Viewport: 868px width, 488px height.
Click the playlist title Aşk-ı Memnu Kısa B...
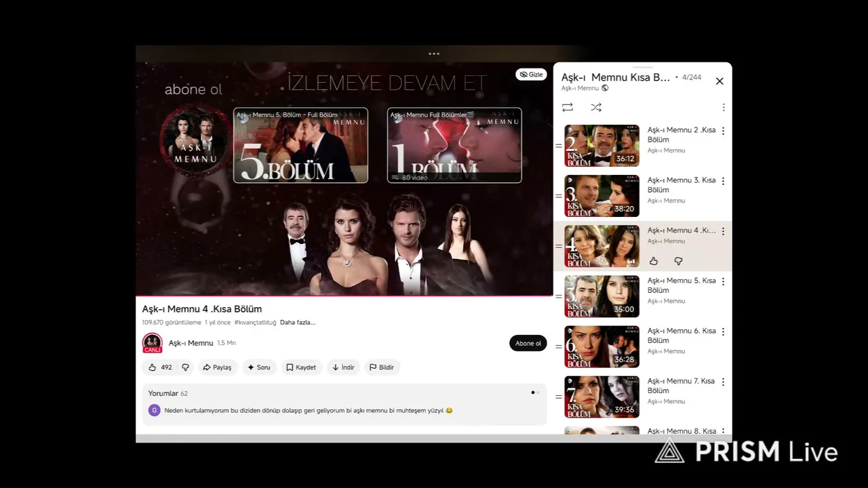coord(616,77)
